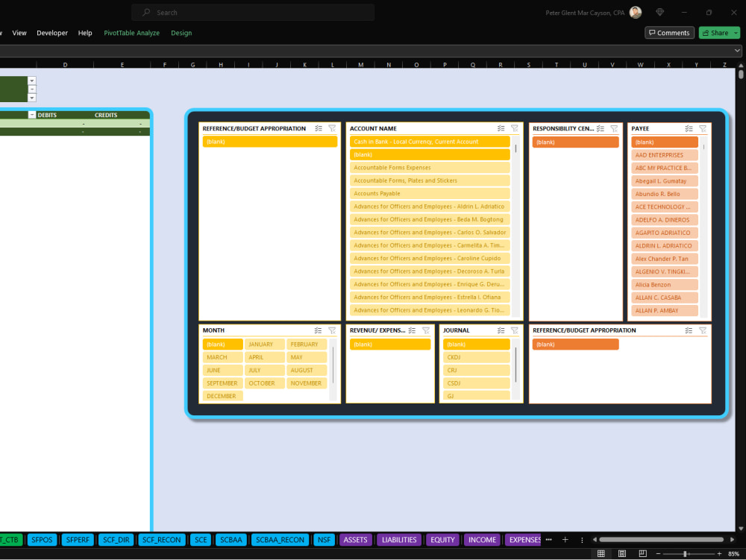Open the View ribbon tab
Viewport: 746px width, 560px height.
[x=19, y=33]
